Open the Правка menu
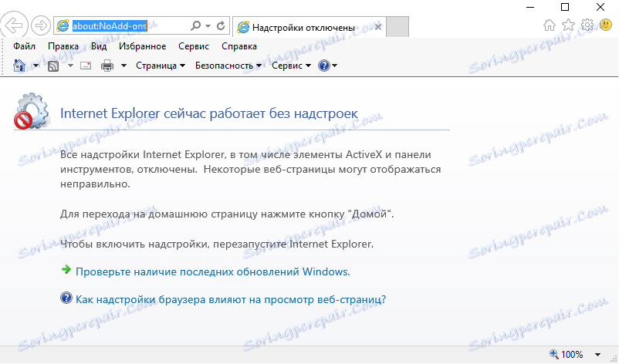 point(63,46)
